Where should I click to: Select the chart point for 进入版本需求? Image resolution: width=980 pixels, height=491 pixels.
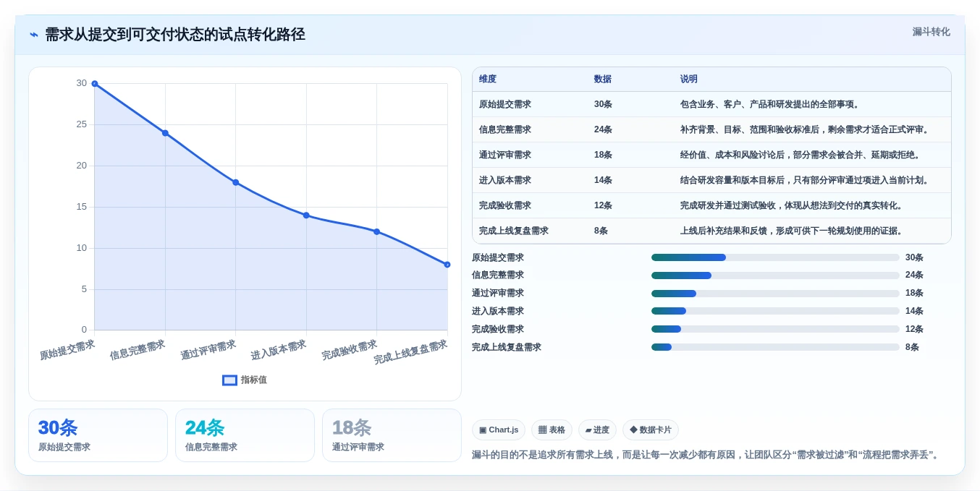coord(306,215)
